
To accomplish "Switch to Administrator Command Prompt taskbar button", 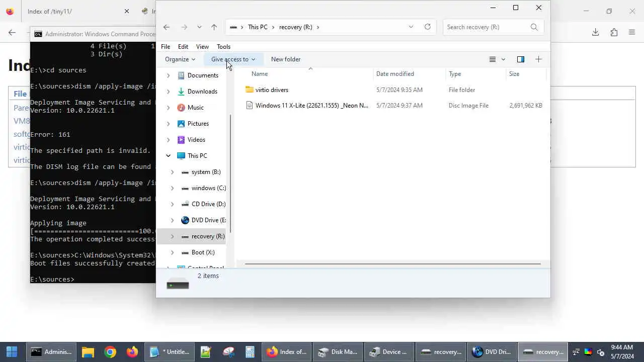I will [51, 352].
